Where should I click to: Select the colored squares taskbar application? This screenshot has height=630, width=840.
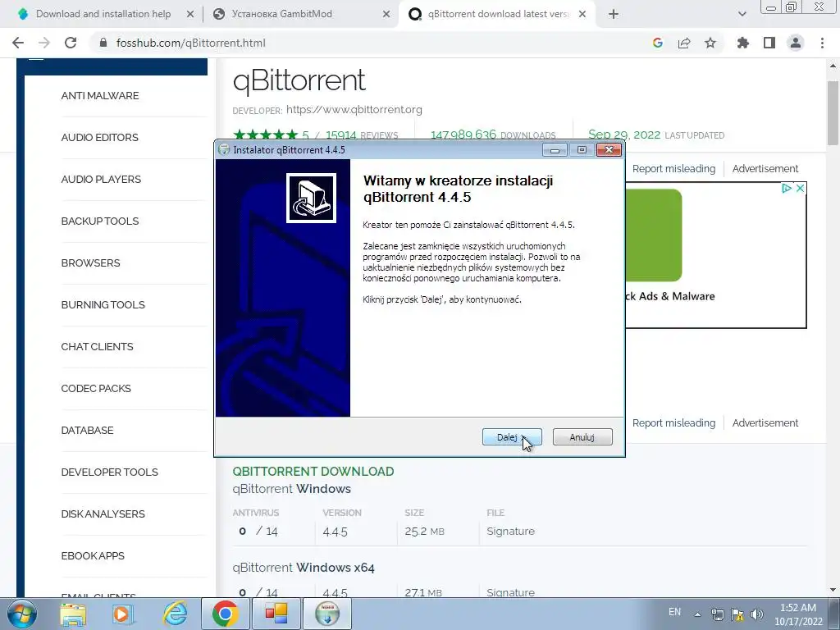pos(276,614)
